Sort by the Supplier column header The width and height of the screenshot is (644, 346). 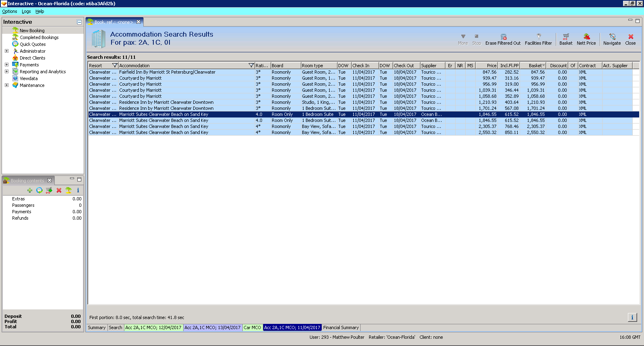tap(433, 66)
